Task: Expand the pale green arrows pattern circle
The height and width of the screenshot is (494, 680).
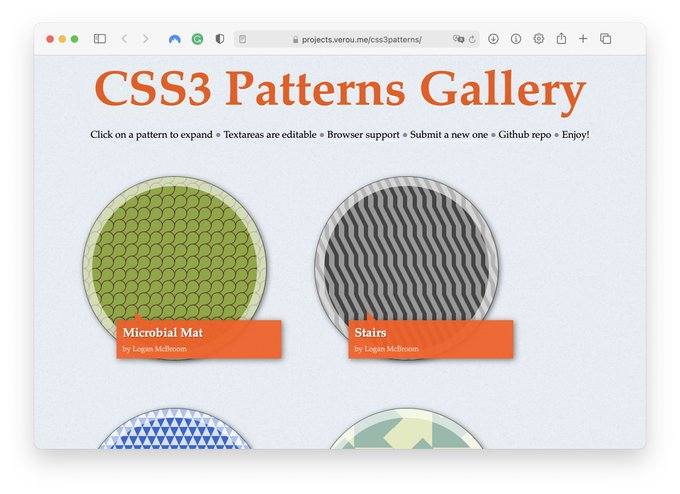Action: 406,429
